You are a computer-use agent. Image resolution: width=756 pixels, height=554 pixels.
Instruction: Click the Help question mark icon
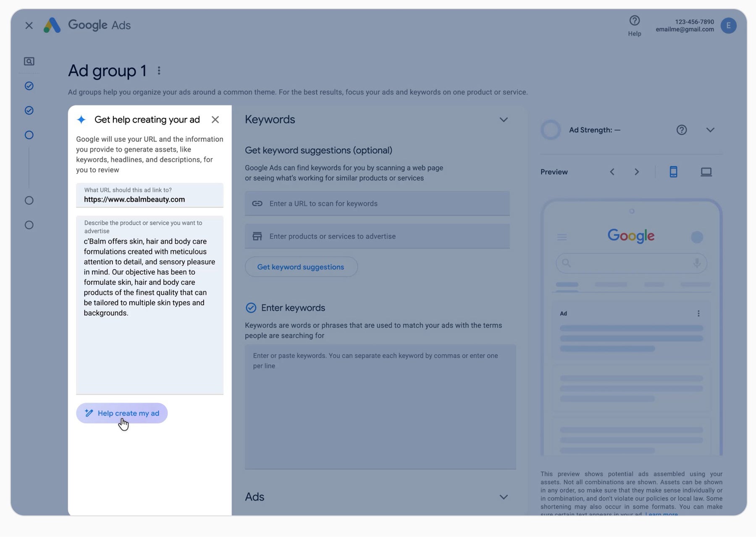[x=634, y=21]
